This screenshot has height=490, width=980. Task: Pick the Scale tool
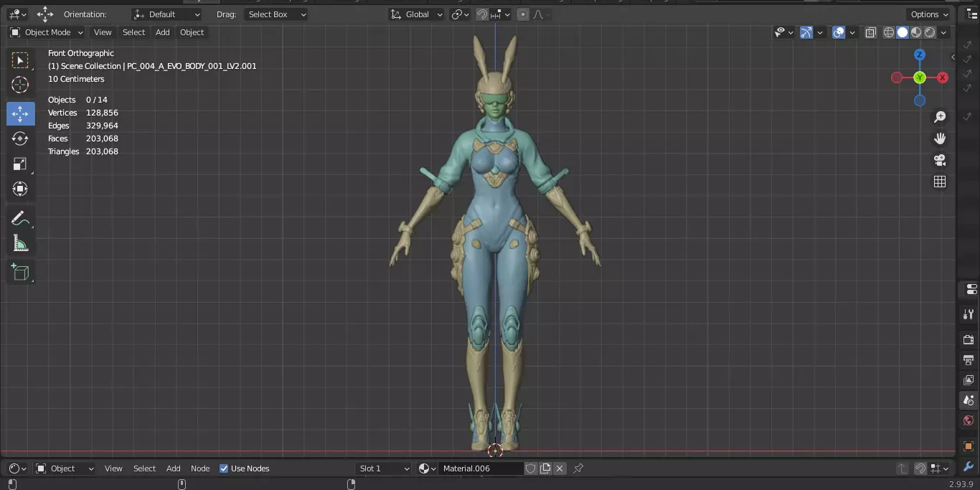(20, 164)
